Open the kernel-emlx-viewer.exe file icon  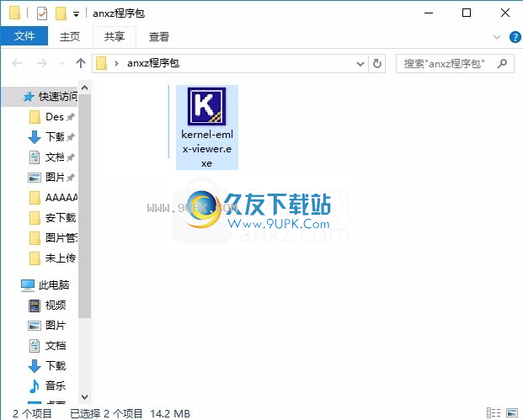point(206,106)
